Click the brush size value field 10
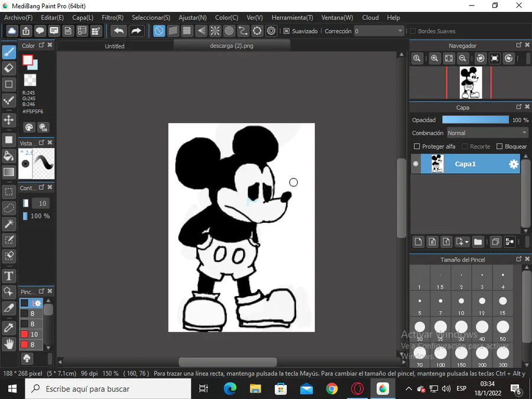Viewport: 532px width, 399px height. pyautogui.click(x=41, y=203)
